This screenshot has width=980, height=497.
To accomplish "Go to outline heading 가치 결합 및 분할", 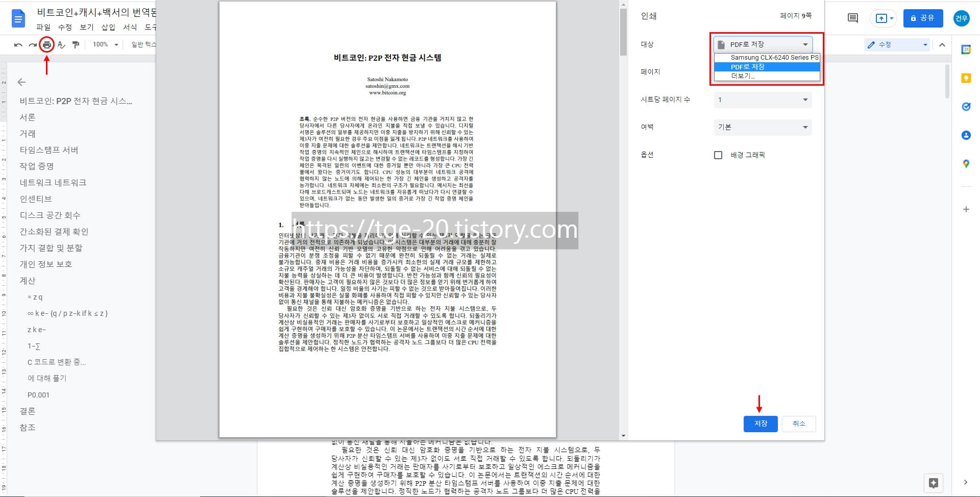I will [51, 248].
